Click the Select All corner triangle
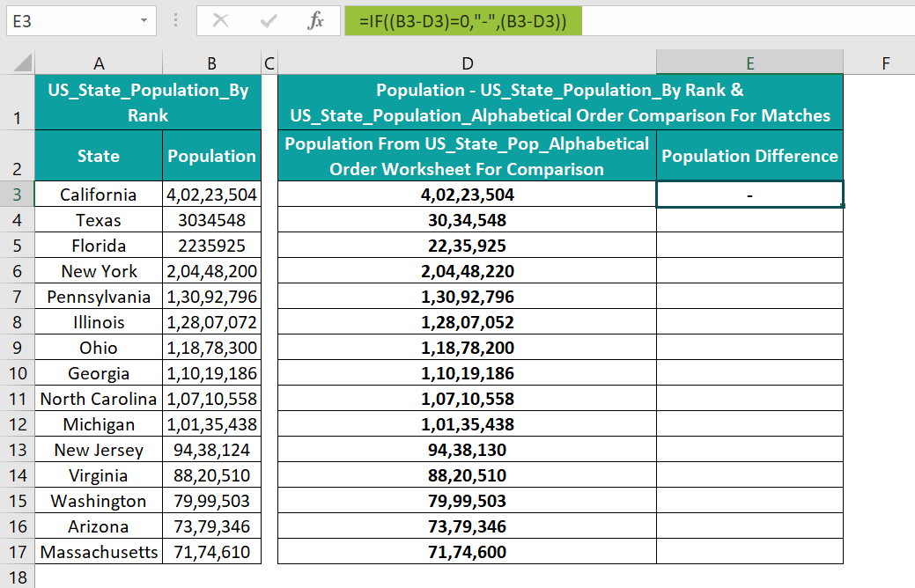Screen dimensions: 915x588 pyautogui.click(x=22, y=62)
